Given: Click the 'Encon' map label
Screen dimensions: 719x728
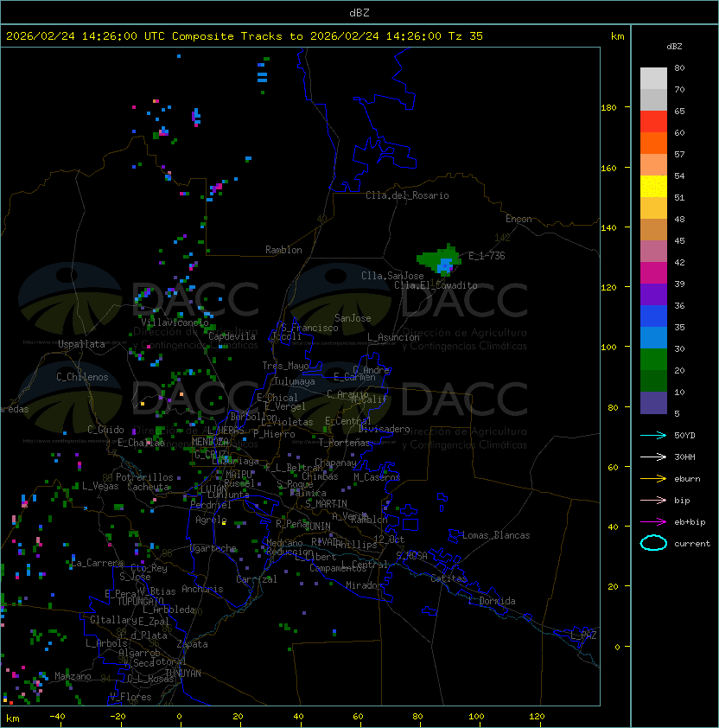Looking at the screenshot, I should click(519, 219).
